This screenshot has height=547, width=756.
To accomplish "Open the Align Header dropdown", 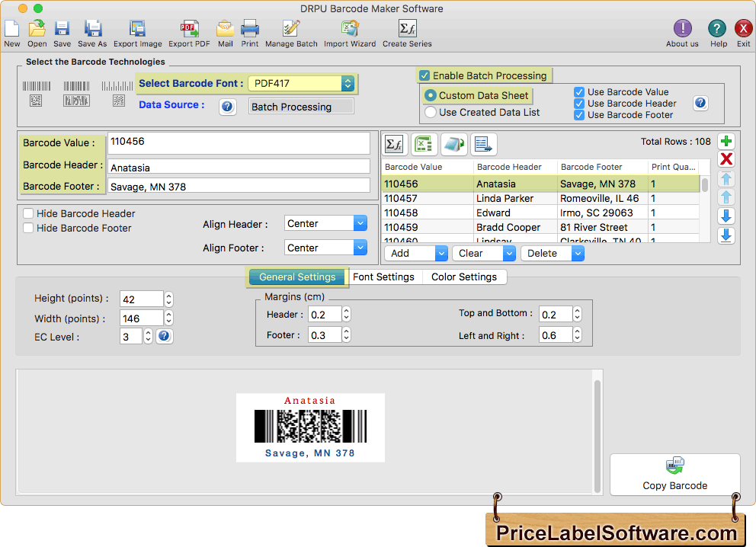I will [x=325, y=223].
